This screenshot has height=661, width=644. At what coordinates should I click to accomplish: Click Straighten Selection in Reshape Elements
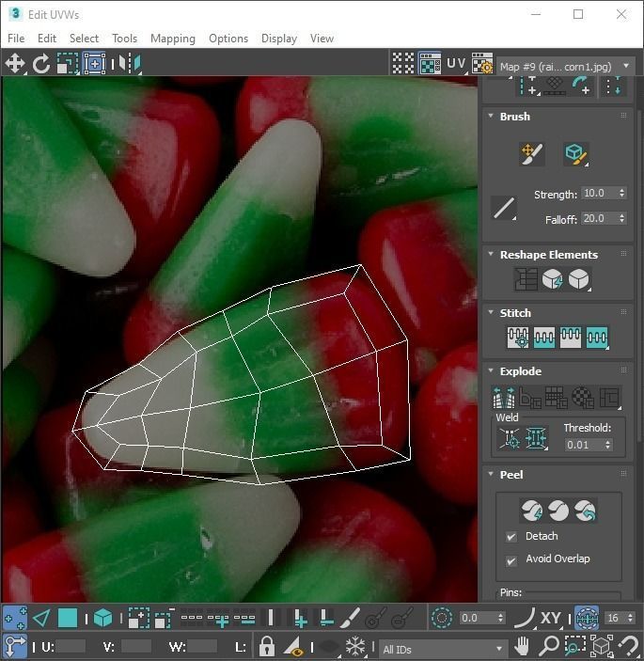tap(526, 279)
